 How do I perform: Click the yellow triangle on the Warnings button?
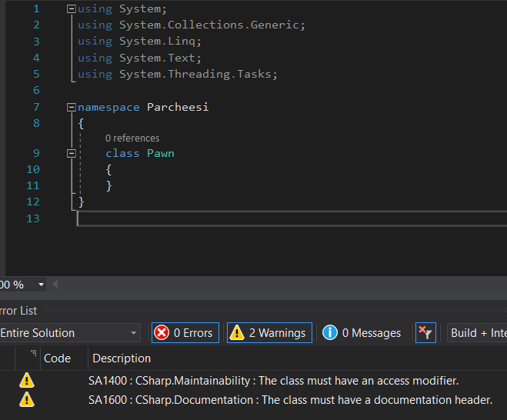237,333
